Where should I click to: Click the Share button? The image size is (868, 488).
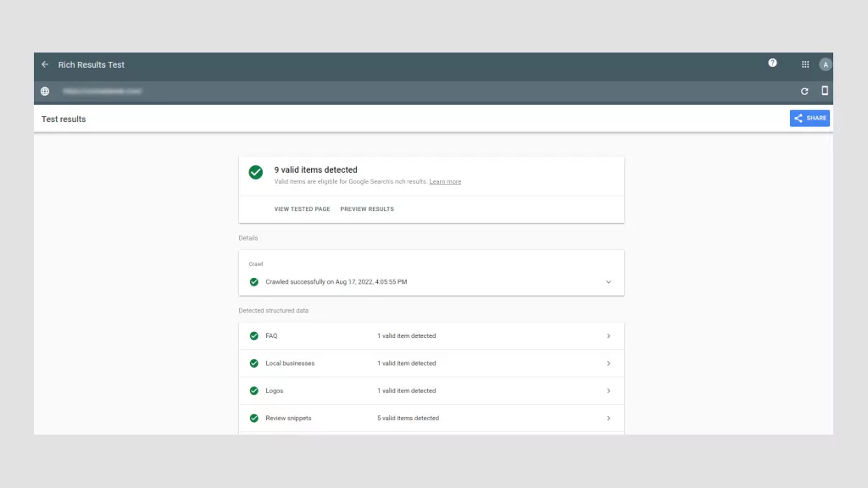click(x=810, y=119)
